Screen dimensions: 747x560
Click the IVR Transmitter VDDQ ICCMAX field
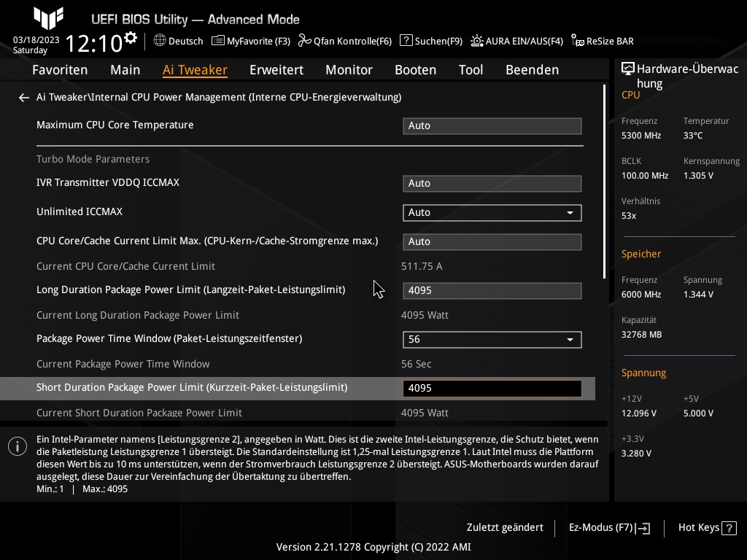click(x=492, y=184)
